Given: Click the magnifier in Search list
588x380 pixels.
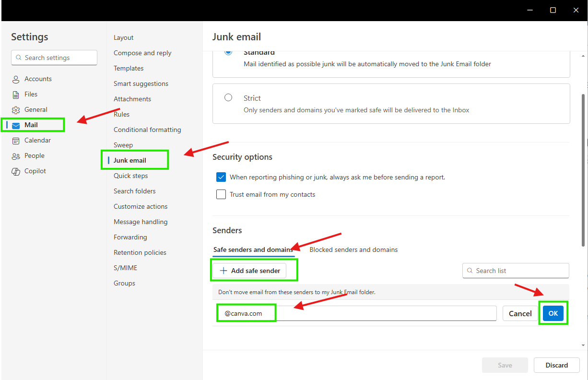Looking at the screenshot, I should coord(470,271).
